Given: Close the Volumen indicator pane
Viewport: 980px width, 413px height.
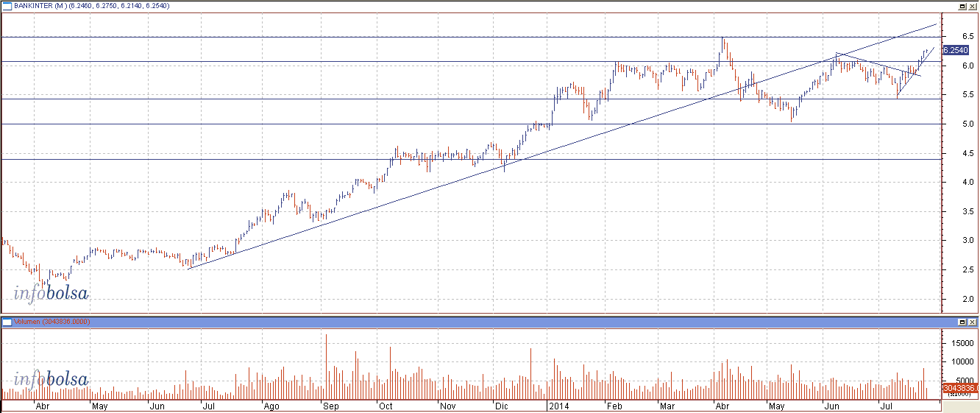Looking at the screenshot, I should click(x=973, y=322).
